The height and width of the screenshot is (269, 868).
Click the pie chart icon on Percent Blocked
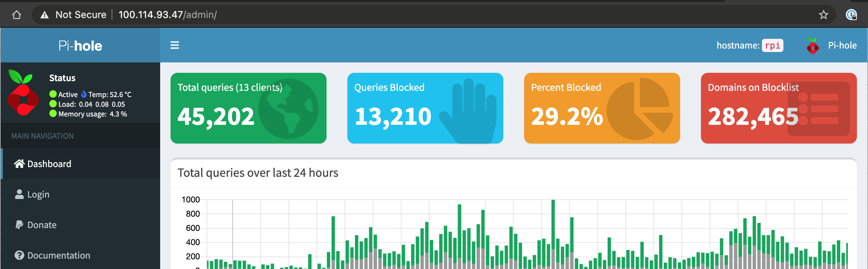coord(640,109)
